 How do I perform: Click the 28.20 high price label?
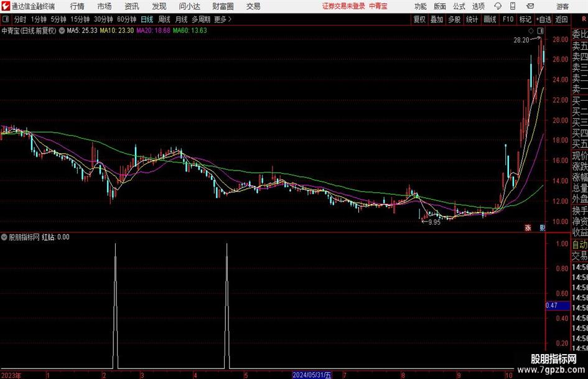pyautogui.click(x=521, y=40)
